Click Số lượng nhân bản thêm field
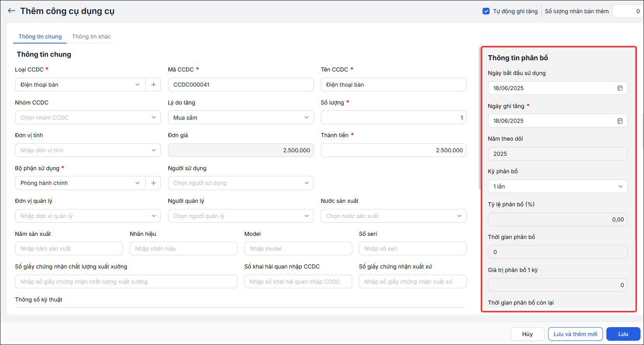 (x=627, y=11)
